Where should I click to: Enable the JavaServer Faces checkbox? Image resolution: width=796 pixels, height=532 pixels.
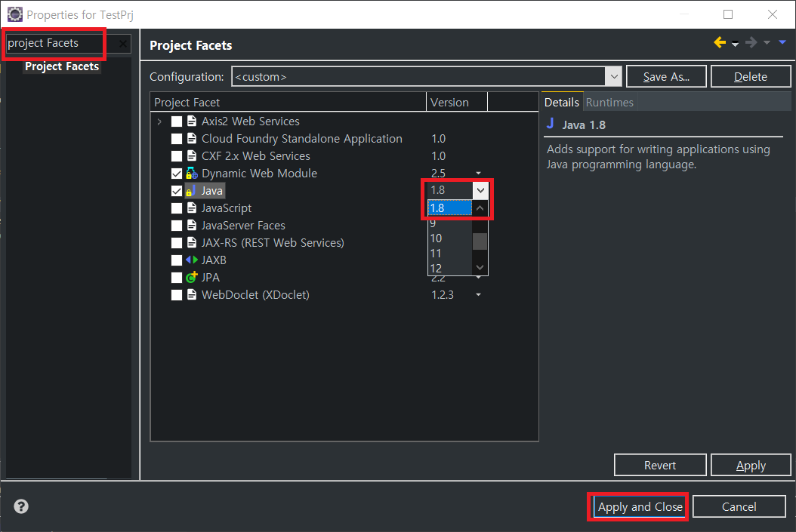tap(176, 225)
